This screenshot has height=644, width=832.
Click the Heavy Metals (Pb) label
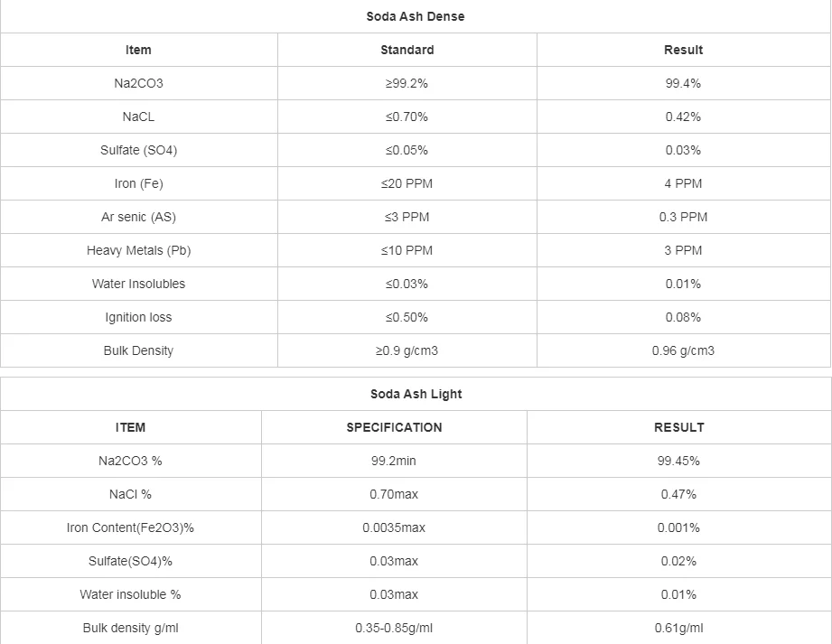click(x=138, y=250)
